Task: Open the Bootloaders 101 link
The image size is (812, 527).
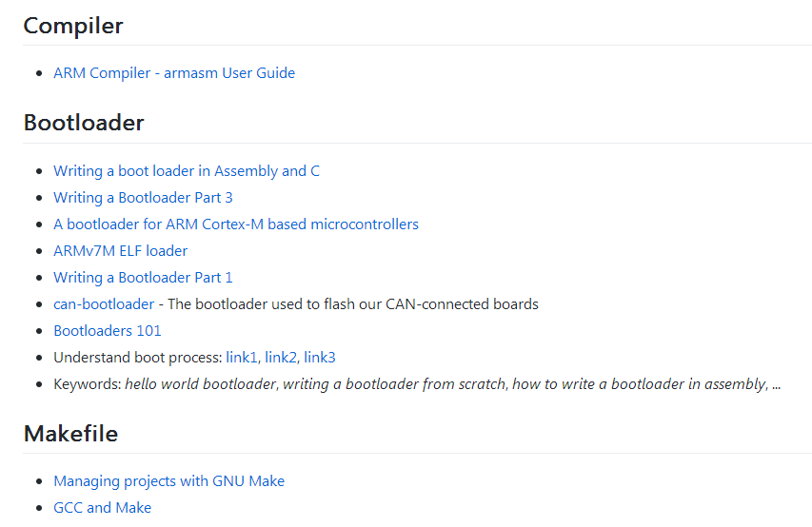Action: click(108, 331)
